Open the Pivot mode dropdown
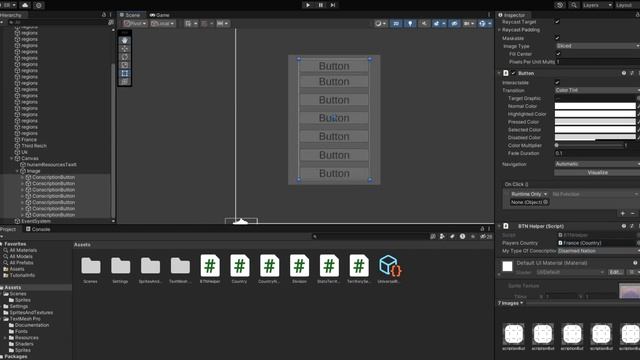The height and width of the screenshot is (360, 640). coord(135,24)
